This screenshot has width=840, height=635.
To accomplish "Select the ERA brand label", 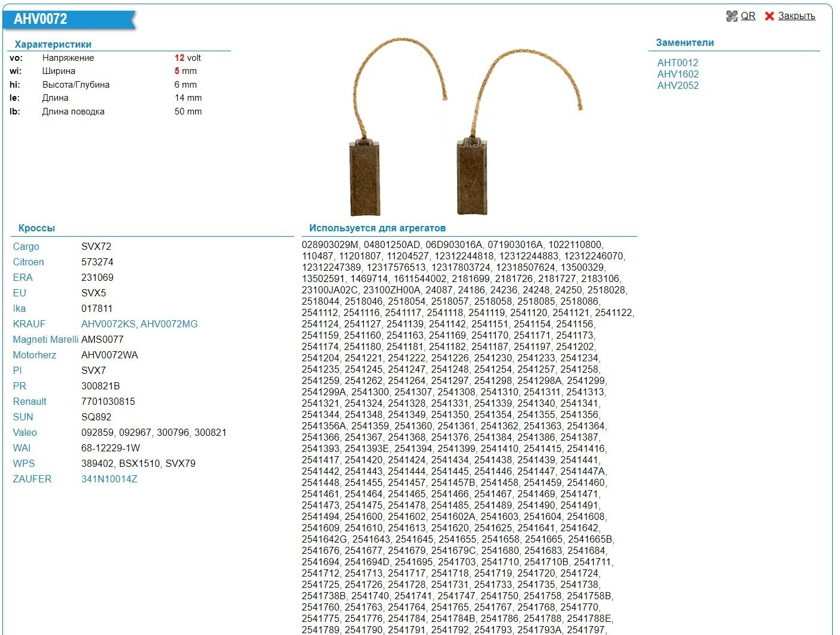I will [x=23, y=277].
